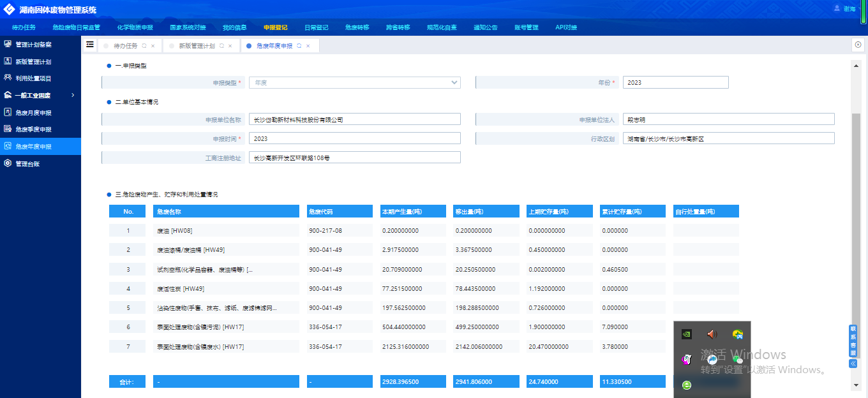Collapse the 联系客服 panel with double-arrow

point(853,364)
